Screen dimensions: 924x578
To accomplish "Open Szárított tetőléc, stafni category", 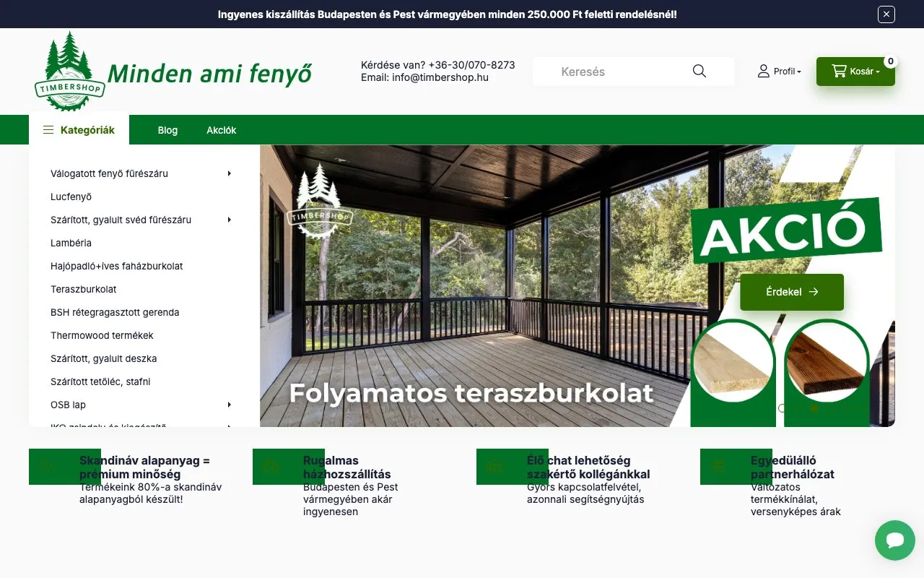I will pyautogui.click(x=100, y=381).
